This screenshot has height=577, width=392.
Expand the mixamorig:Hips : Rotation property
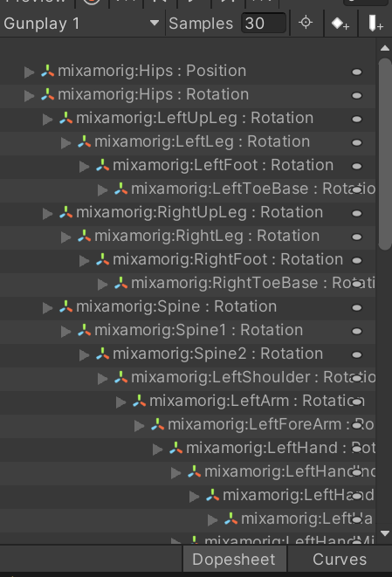pyautogui.click(x=29, y=95)
